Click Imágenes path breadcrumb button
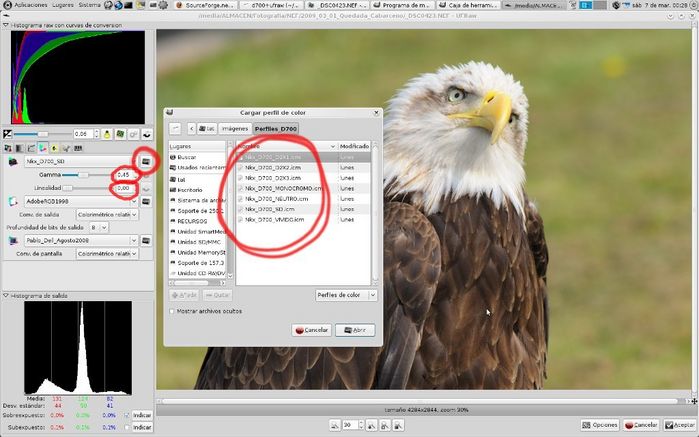This screenshot has width=699, height=437. (235, 129)
